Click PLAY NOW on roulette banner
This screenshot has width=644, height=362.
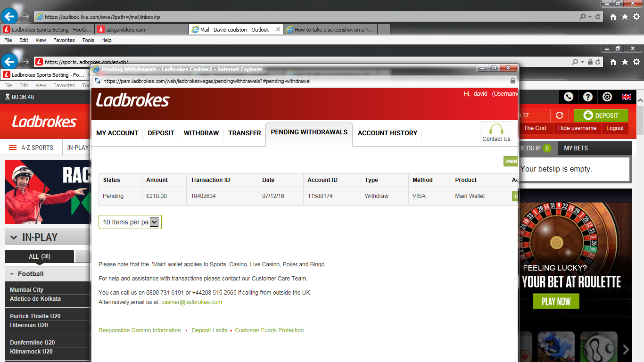pos(556,302)
